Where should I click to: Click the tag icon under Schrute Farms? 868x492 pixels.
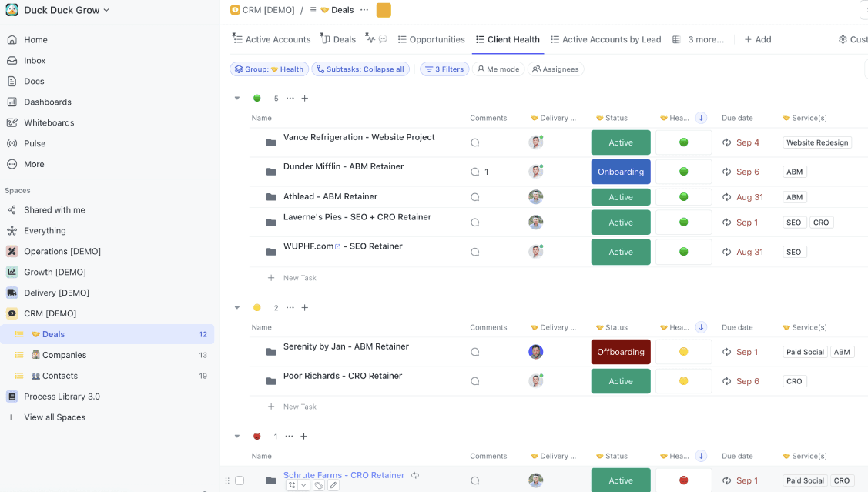pos(318,485)
